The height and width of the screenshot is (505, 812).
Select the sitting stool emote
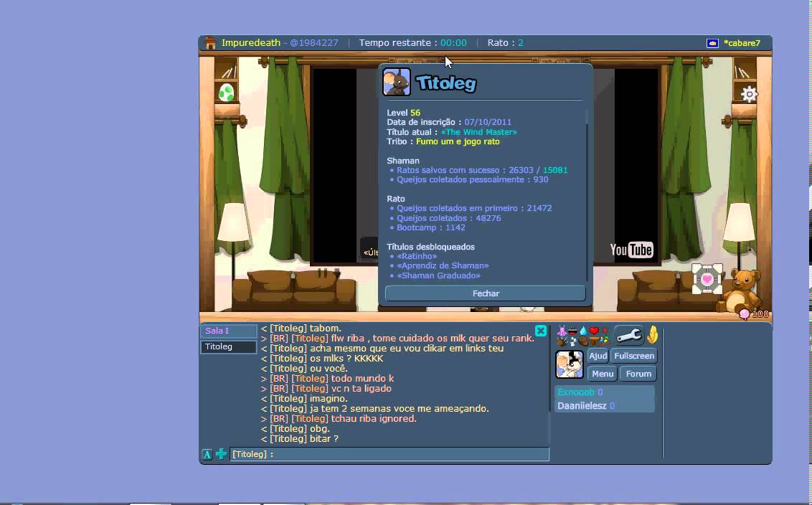point(594,341)
